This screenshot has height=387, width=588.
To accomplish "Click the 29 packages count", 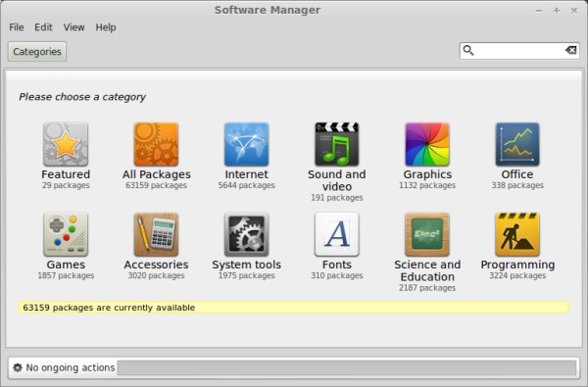I will click(x=66, y=185).
